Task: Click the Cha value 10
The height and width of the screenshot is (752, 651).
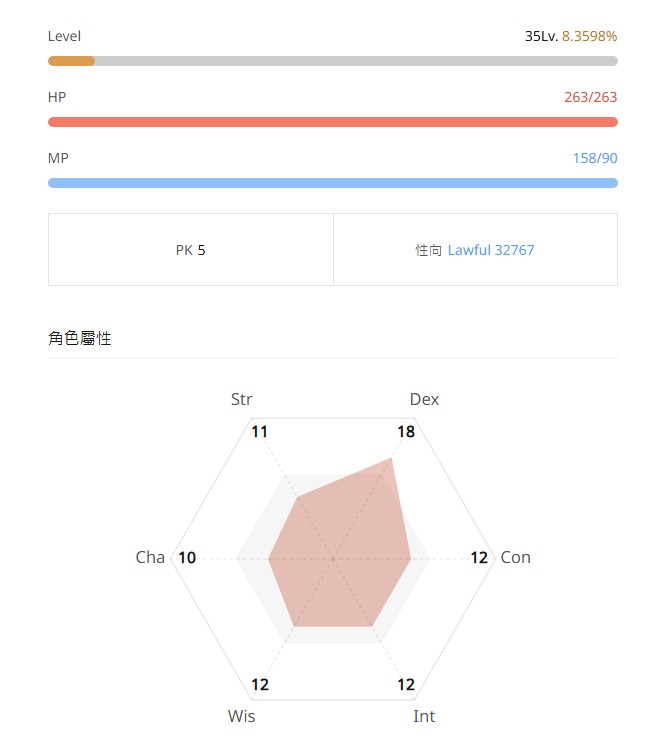Action: [x=187, y=557]
